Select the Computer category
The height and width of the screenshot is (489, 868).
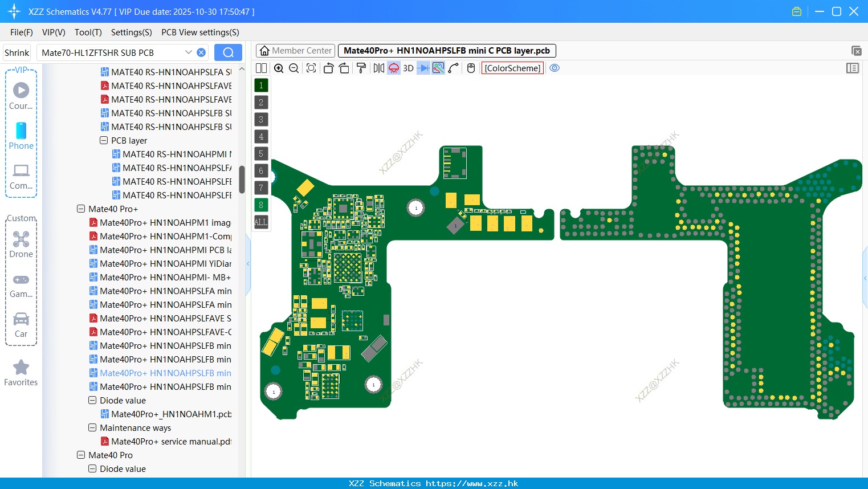pyautogui.click(x=21, y=177)
